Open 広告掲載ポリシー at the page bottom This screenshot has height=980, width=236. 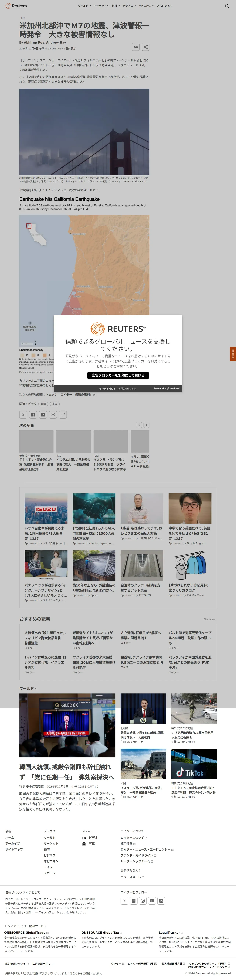[43, 964]
